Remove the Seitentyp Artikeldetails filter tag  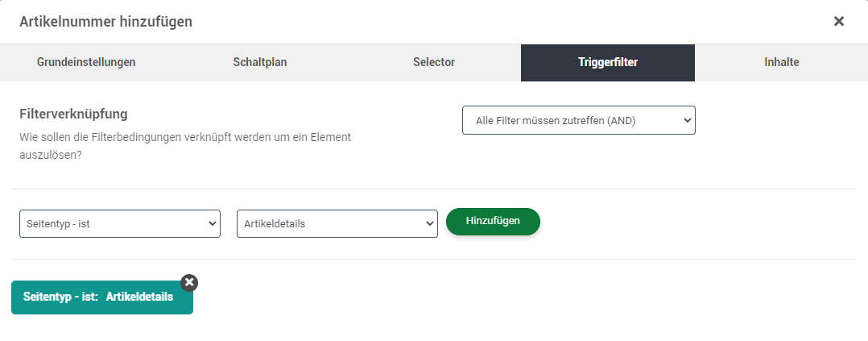point(189,282)
